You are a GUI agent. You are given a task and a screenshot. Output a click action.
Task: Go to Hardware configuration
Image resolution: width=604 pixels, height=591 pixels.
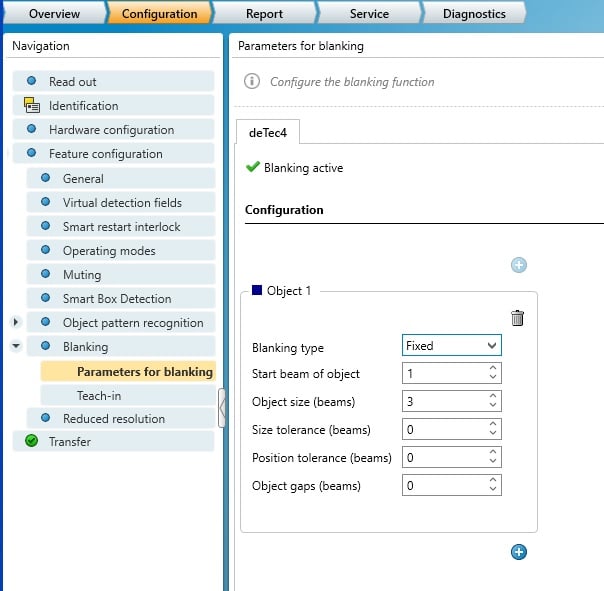(x=113, y=129)
